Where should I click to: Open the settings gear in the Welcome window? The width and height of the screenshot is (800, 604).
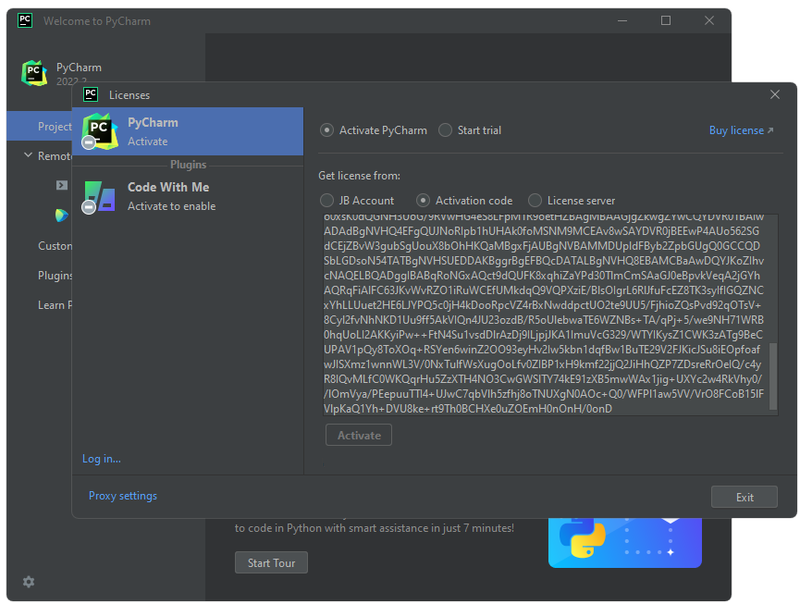29,582
